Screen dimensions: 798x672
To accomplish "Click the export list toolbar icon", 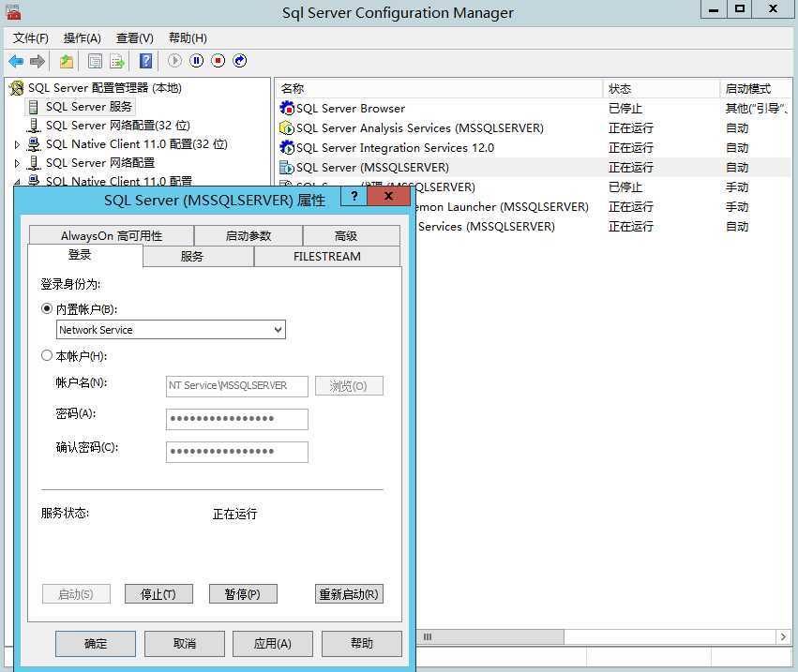I will pos(117,61).
